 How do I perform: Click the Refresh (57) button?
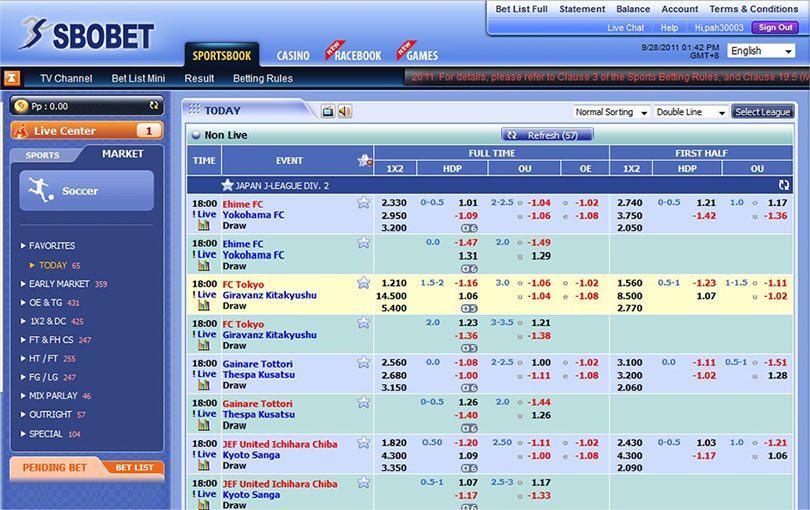click(547, 135)
